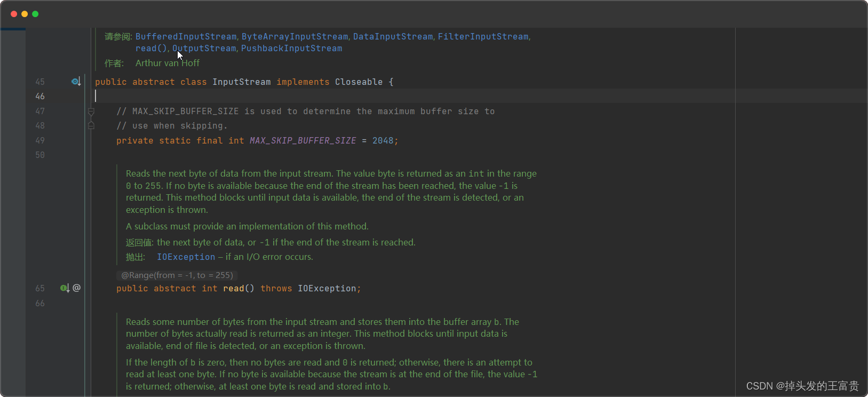Open the PushbackInputStream doc link
Viewport: 868px width, 397px height.
(x=292, y=48)
